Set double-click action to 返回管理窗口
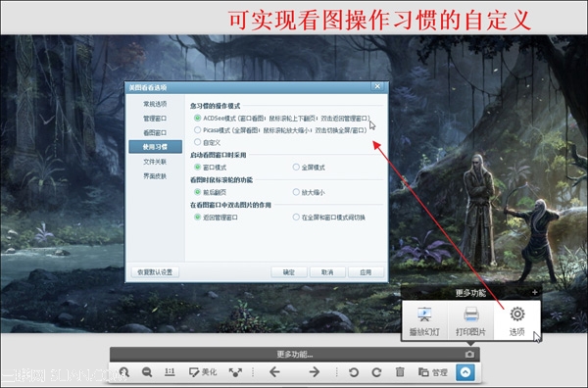This screenshot has width=588, height=388. tap(198, 218)
